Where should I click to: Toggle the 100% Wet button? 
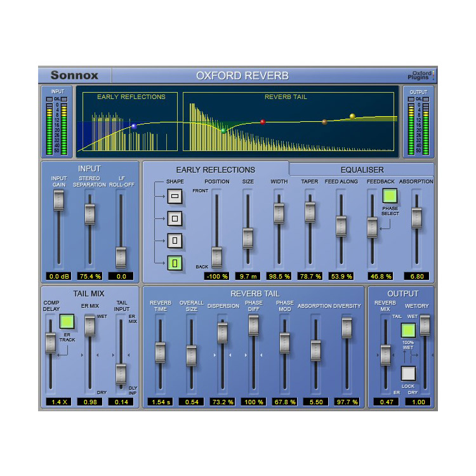[408, 330]
